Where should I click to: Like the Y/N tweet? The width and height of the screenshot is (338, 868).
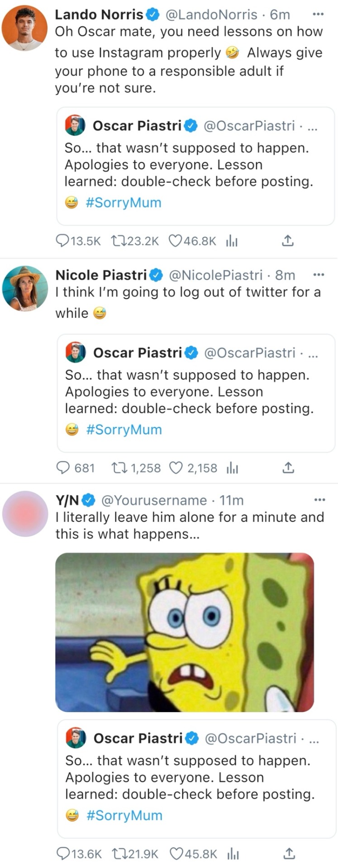(x=176, y=854)
